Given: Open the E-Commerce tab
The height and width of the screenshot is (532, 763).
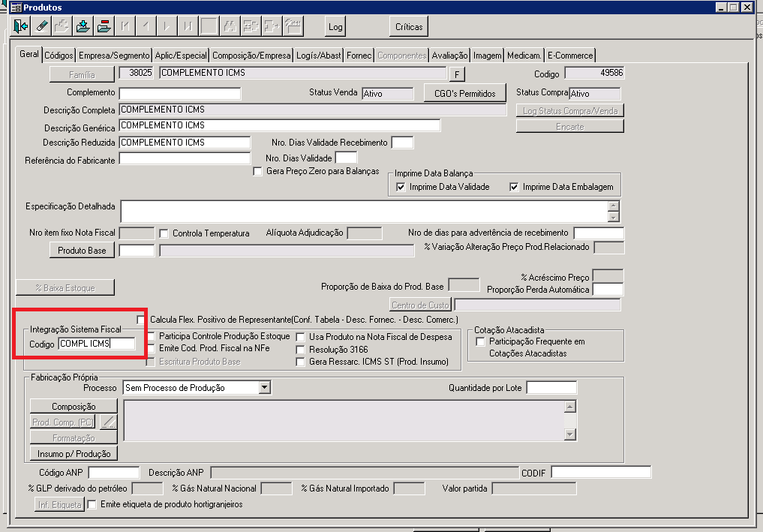Looking at the screenshot, I should 570,56.
